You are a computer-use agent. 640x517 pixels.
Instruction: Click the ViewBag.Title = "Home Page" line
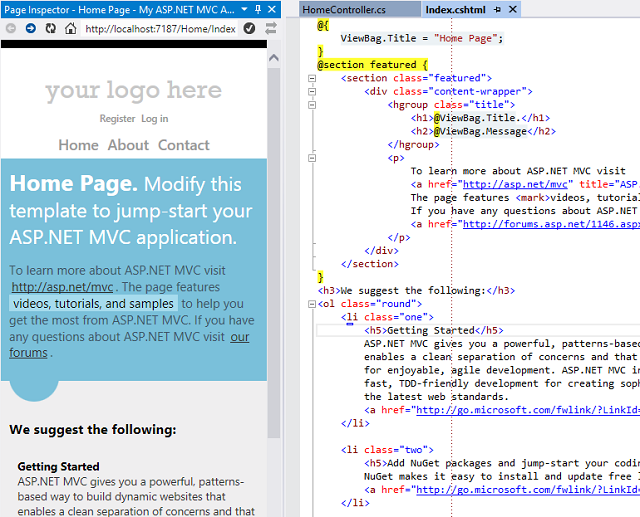click(x=422, y=38)
